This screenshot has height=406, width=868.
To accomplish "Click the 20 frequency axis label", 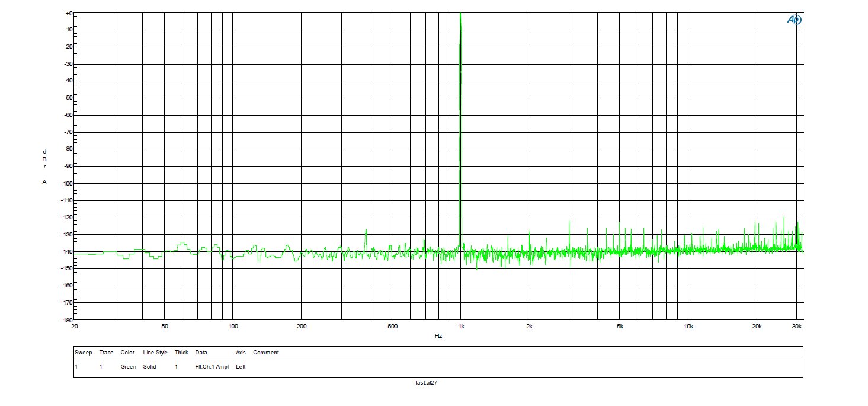I will coord(74,327).
